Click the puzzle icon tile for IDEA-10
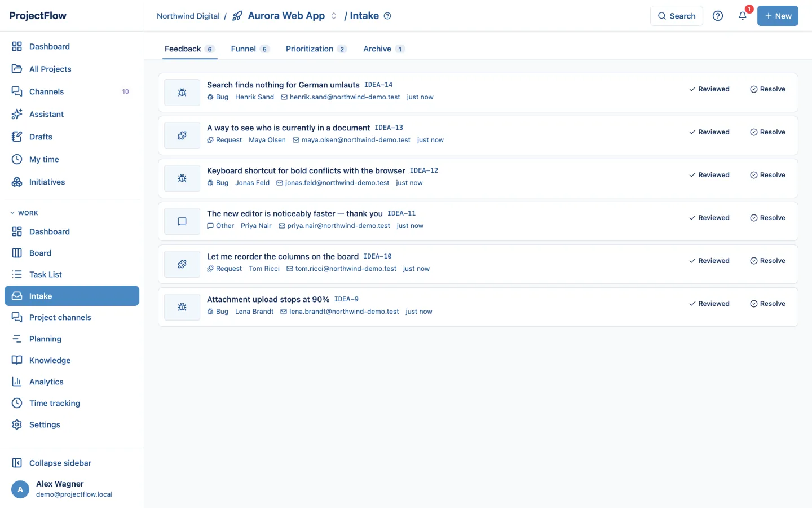The width and height of the screenshot is (812, 508). (182, 264)
